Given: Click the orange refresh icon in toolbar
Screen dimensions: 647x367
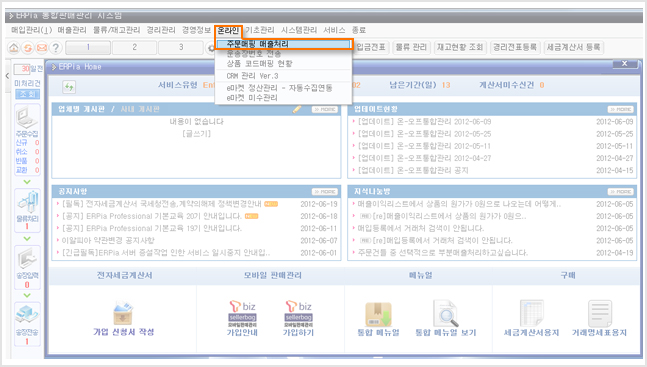Looking at the screenshot, I should (x=28, y=48).
